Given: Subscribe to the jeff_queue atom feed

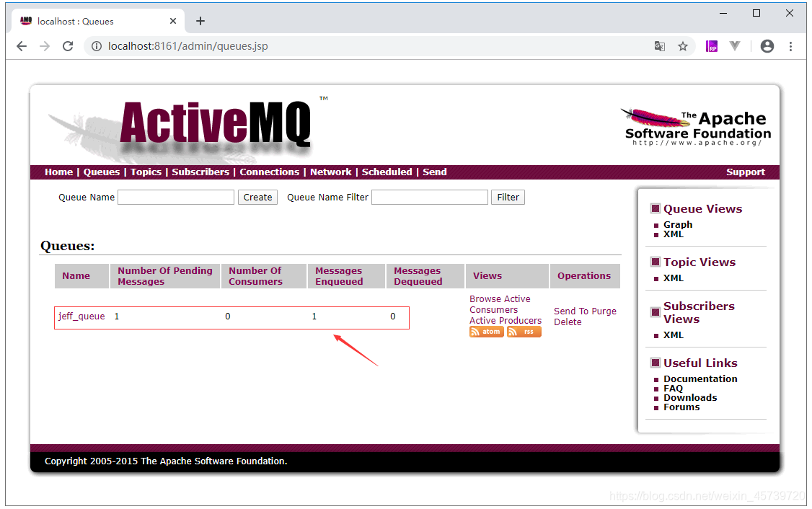Looking at the screenshot, I should tap(486, 332).
